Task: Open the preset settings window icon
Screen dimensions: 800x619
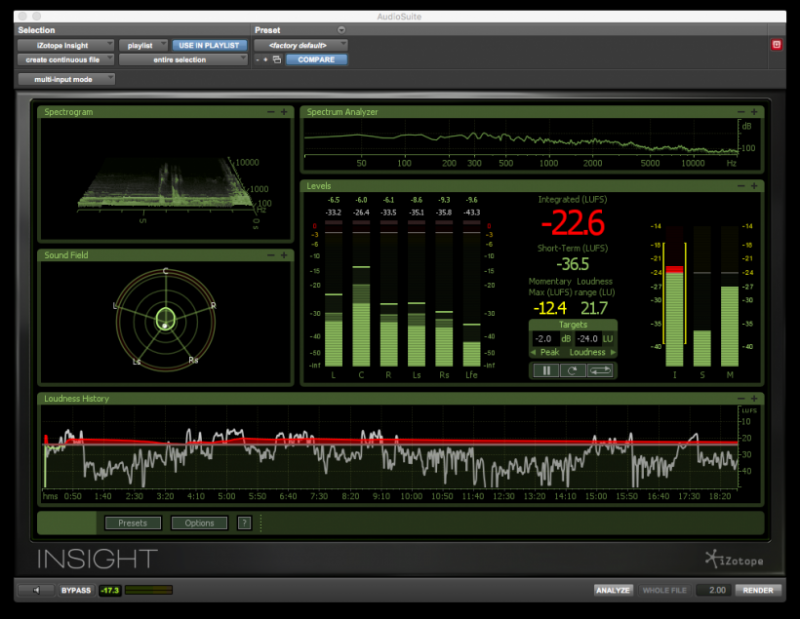Action: click(x=277, y=60)
